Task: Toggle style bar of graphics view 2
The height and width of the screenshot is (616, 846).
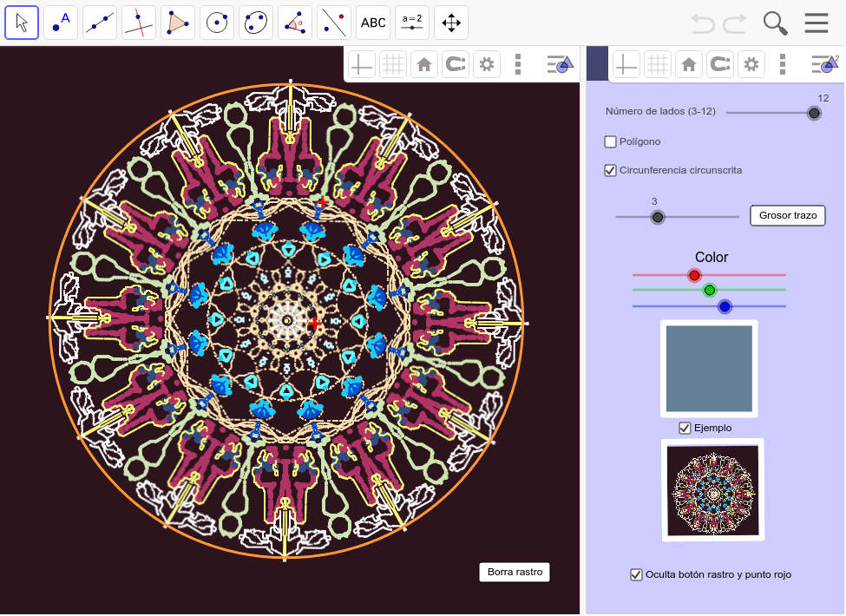Action: point(825,64)
